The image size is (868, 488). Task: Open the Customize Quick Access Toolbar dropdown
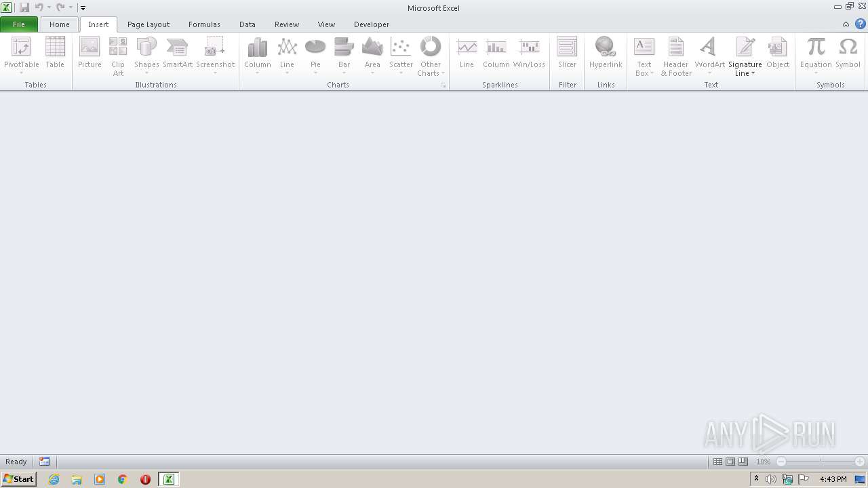click(83, 8)
